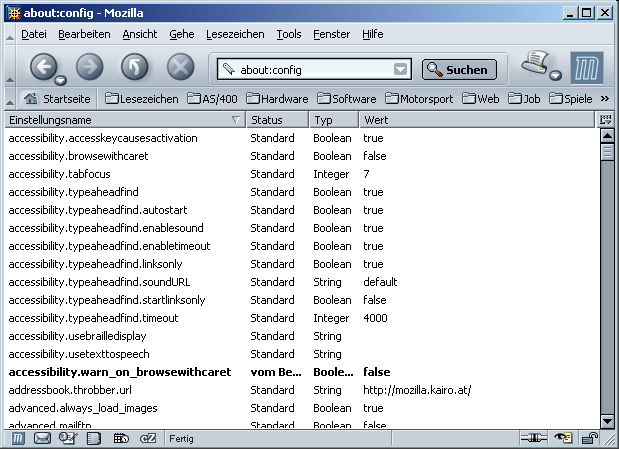619x449 pixels.
Task: Collapse the menu bar grippy
Action: click(10, 34)
